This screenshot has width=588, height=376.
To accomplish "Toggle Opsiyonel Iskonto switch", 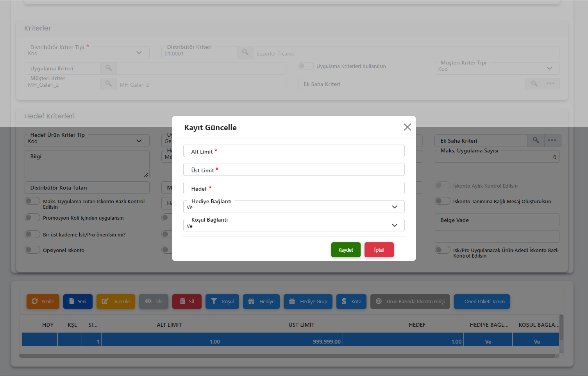I will [x=32, y=250].
